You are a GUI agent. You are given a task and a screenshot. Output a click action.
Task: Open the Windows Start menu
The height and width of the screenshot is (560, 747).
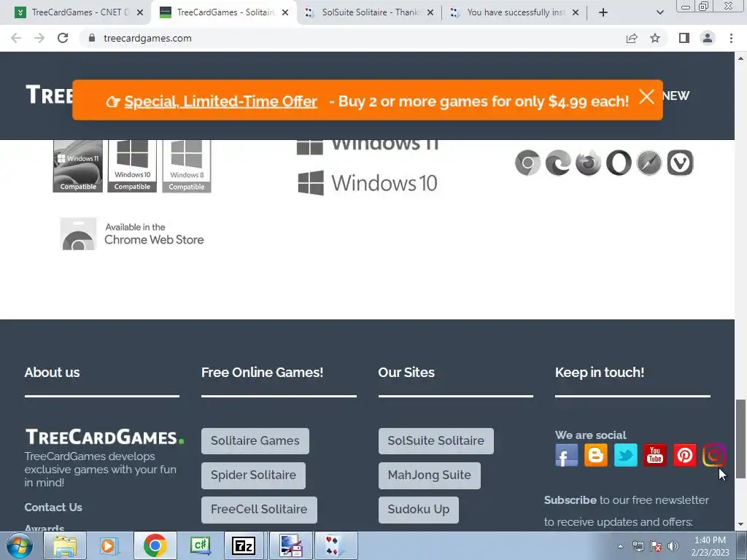click(19, 545)
